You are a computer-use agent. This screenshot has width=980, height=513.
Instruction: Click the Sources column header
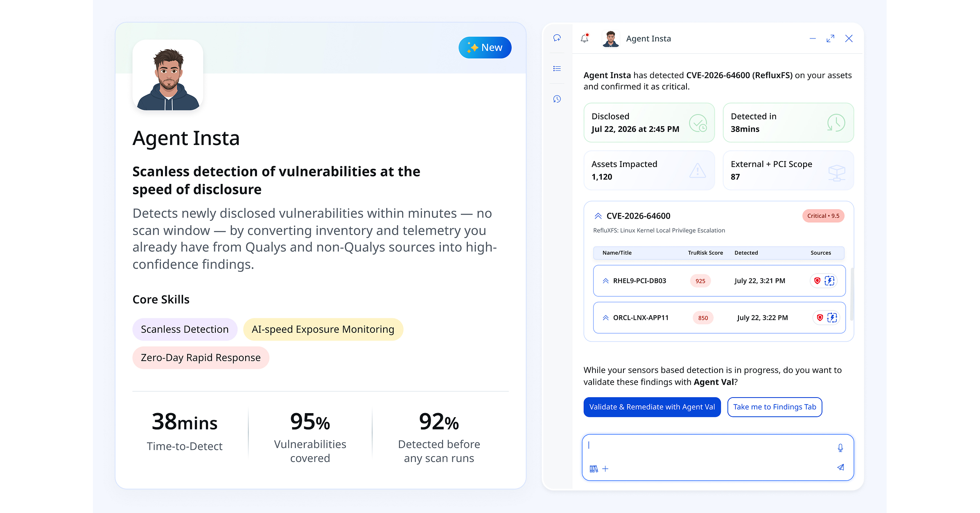821,253
